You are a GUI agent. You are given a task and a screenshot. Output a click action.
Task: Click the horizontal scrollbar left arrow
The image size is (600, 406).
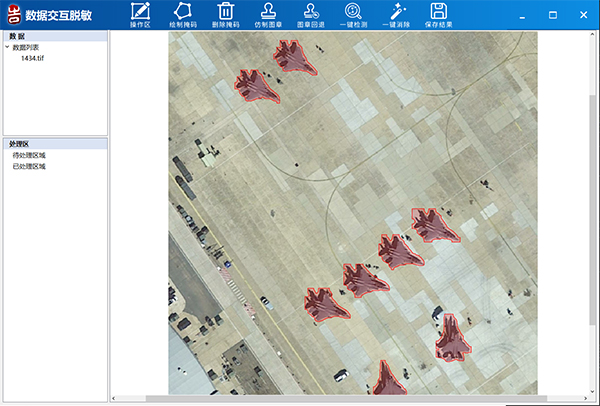click(115, 399)
